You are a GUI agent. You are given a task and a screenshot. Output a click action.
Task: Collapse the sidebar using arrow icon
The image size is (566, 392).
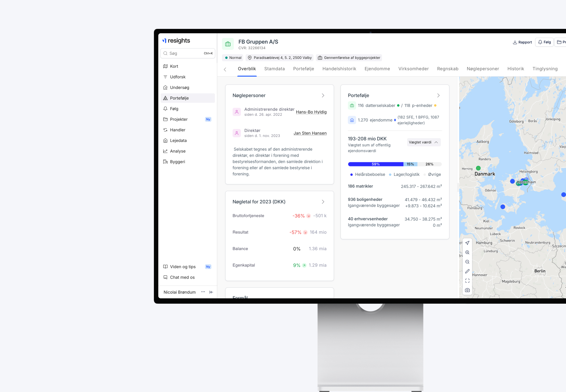[x=211, y=292]
